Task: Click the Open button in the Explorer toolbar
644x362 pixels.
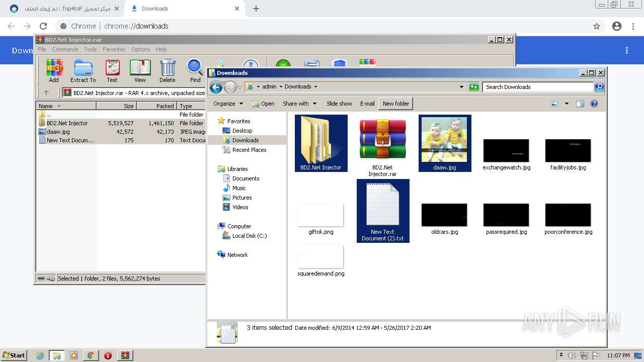Action: (263, 104)
